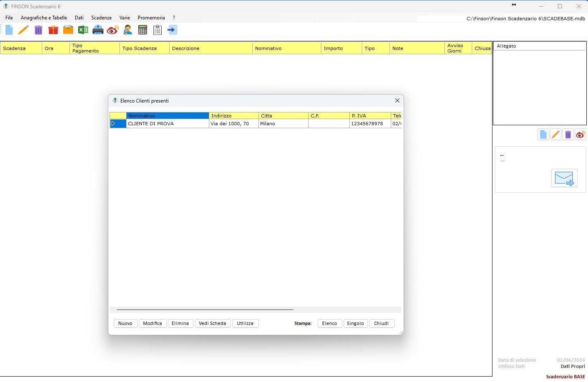The width and height of the screenshot is (588, 382).
Task: Click the Scadenza column header in main grid
Action: point(21,48)
